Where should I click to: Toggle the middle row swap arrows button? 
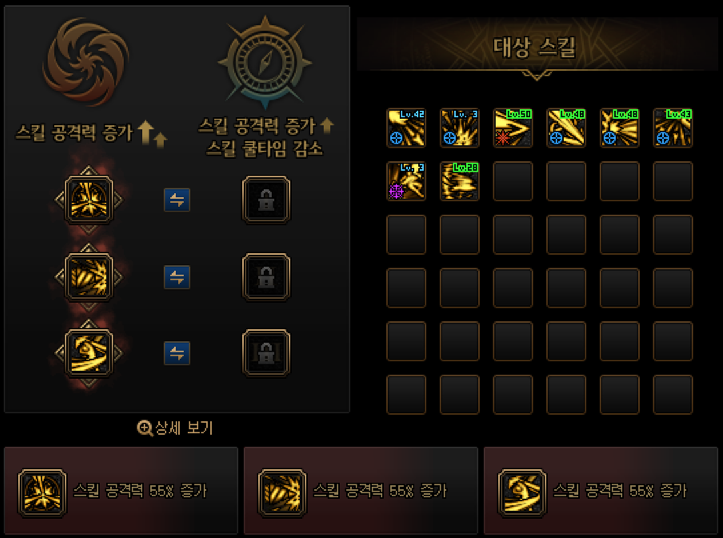click(x=177, y=277)
